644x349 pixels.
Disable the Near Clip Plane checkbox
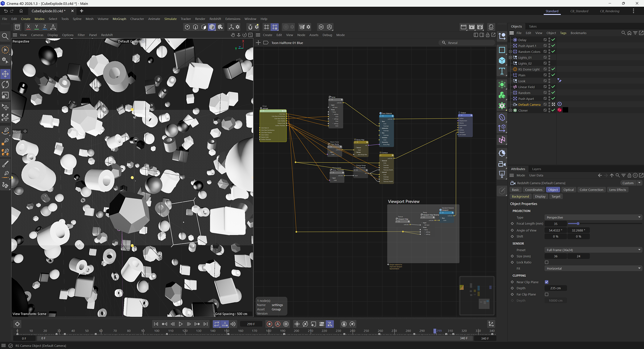tap(546, 282)
